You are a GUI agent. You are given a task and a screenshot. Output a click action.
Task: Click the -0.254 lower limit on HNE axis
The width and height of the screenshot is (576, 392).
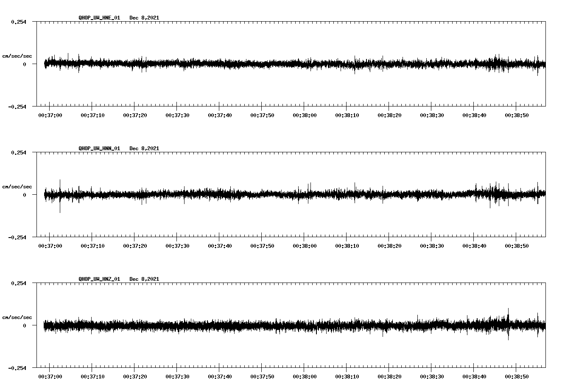point(17,106)
